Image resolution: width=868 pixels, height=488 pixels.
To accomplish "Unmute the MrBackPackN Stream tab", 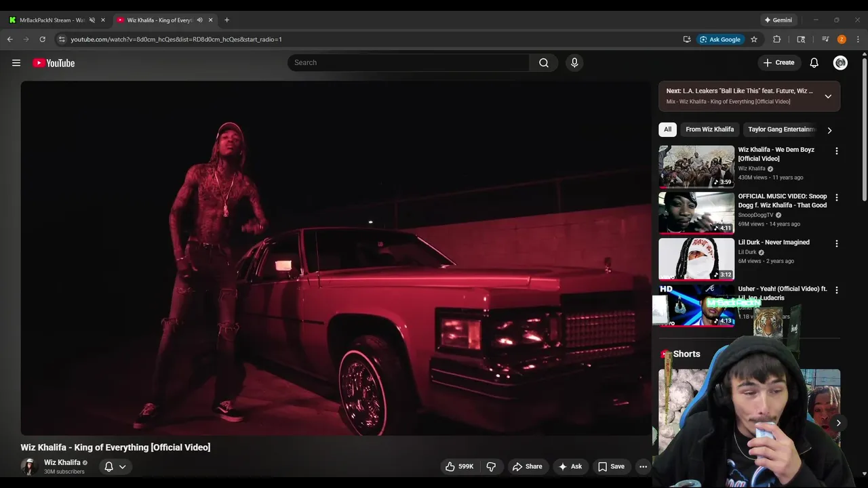I will pos(92,20).
